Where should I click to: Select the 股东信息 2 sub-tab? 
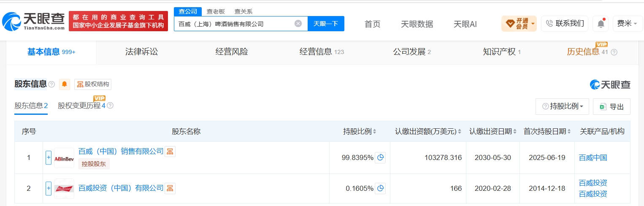click(x=31, y=106)
